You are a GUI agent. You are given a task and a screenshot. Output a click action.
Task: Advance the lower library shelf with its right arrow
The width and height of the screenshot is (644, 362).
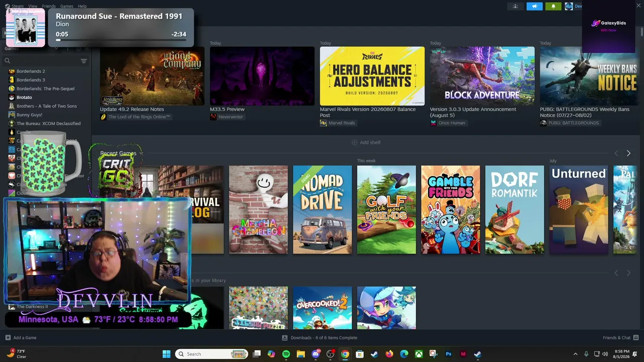[x=628, y=273]
